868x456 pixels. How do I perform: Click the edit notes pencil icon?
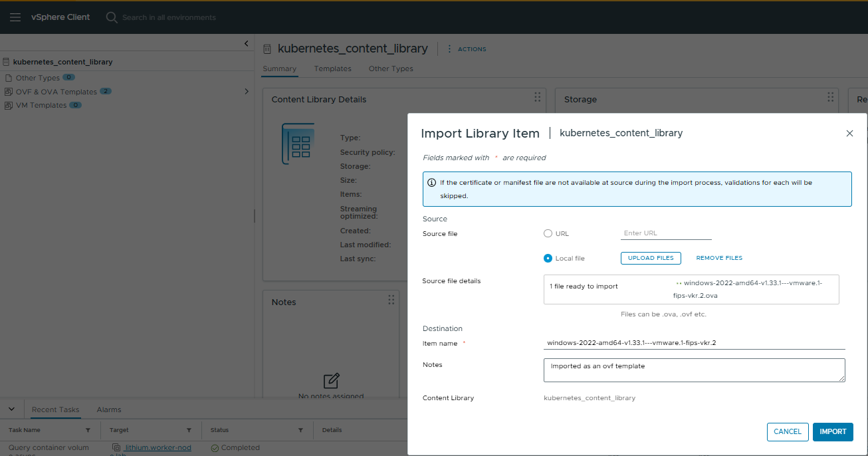pos(331,381)
